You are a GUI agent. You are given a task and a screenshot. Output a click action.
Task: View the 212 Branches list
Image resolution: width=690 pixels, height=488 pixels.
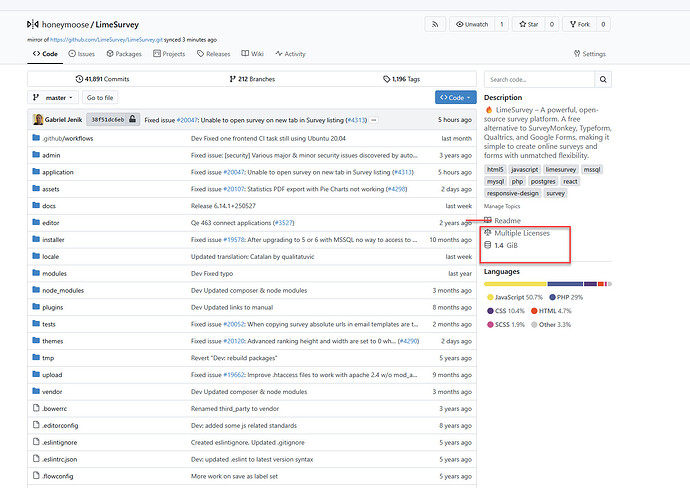pos(252,79)
